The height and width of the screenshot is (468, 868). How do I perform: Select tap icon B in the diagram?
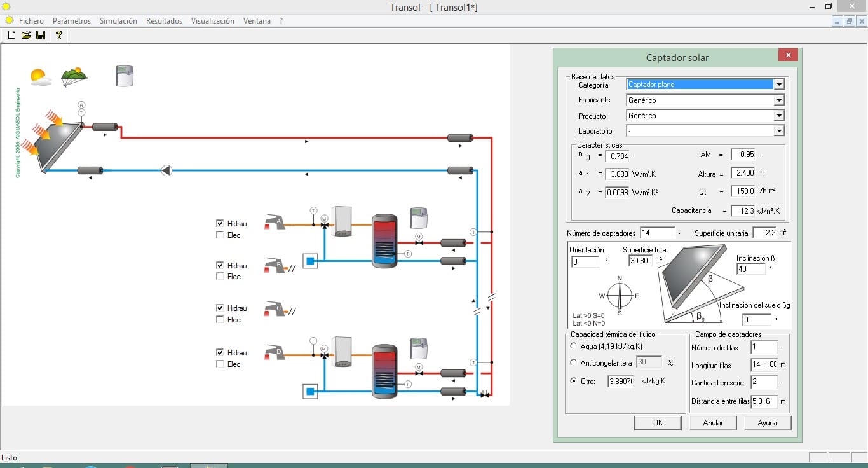(x=275, y=265)
